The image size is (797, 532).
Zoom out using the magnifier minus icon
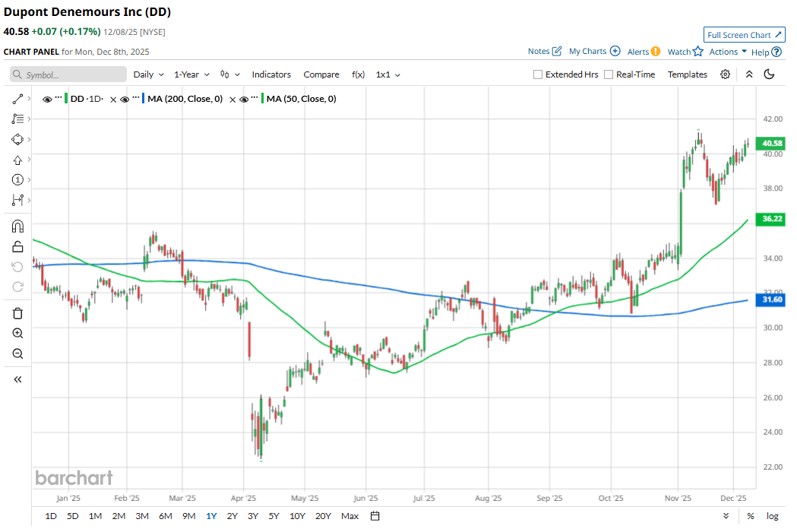(18, 353)
